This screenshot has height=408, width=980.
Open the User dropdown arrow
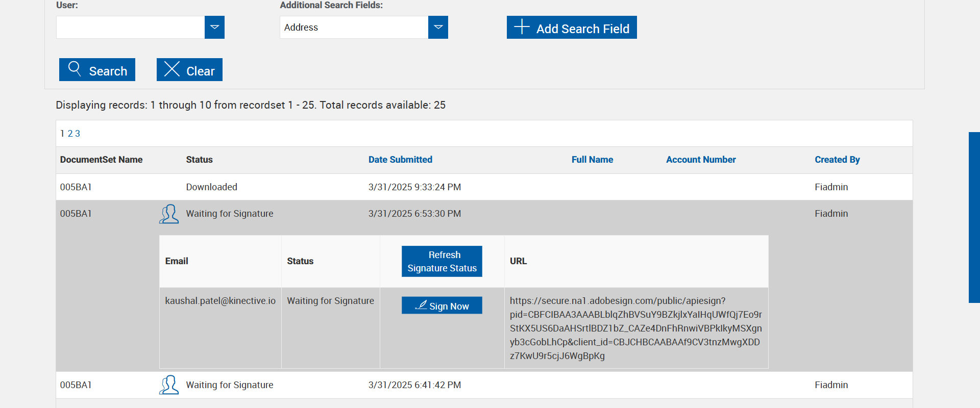pos(214,27)
